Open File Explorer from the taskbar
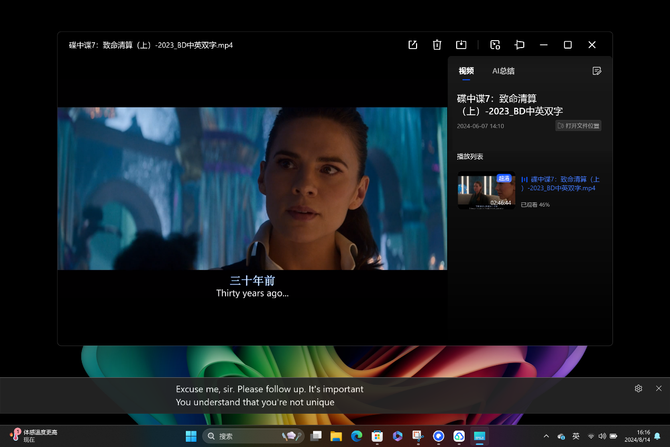This screenshot has height=447, width=670. pyautogui.click(x=336, y=436)
